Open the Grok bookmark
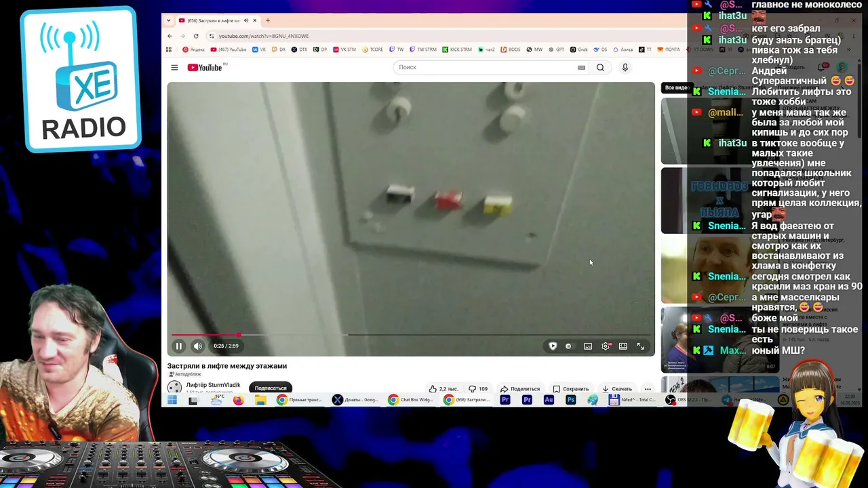Screen dimensions: 868x488 (578, 49)
